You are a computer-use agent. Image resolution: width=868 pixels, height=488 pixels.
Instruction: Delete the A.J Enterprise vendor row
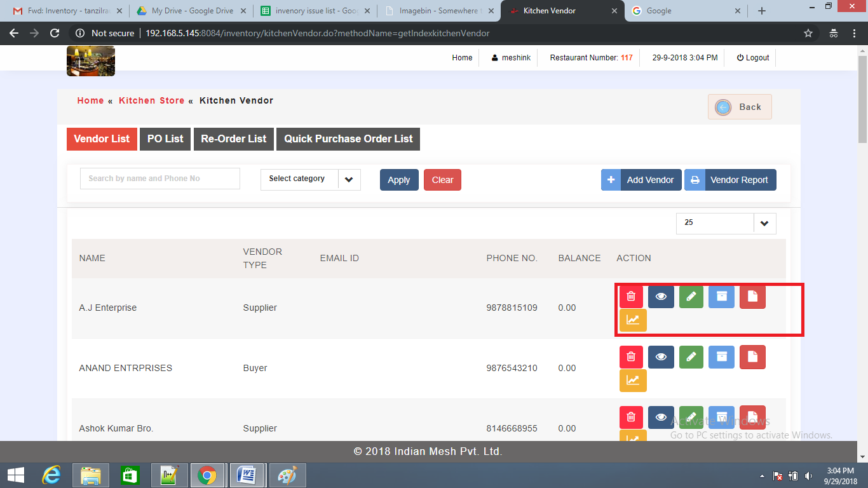[631, 297]
